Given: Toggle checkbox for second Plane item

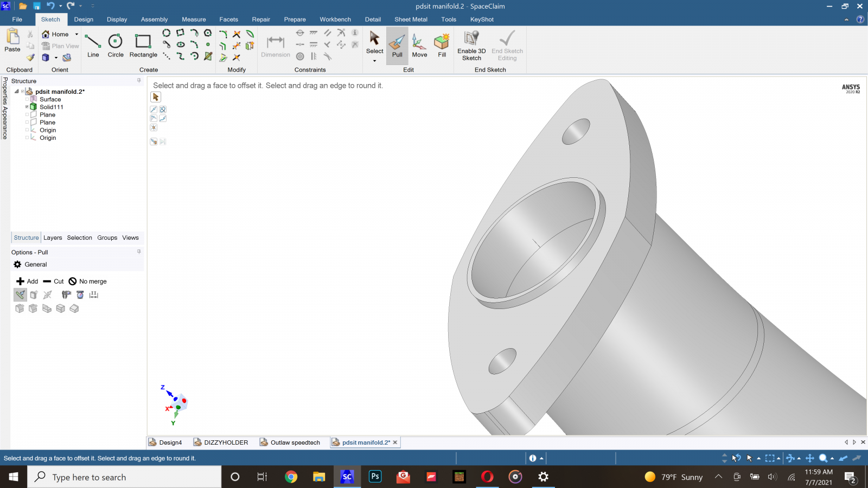Looking at the screenshot, I should click(x=27, y=122).
